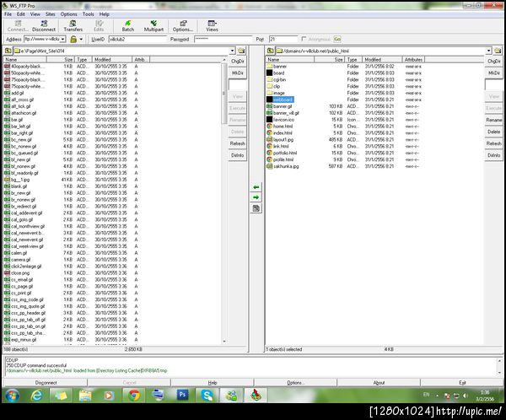Click the green Go button
This screenshot has width=506, height=420.
337,39
